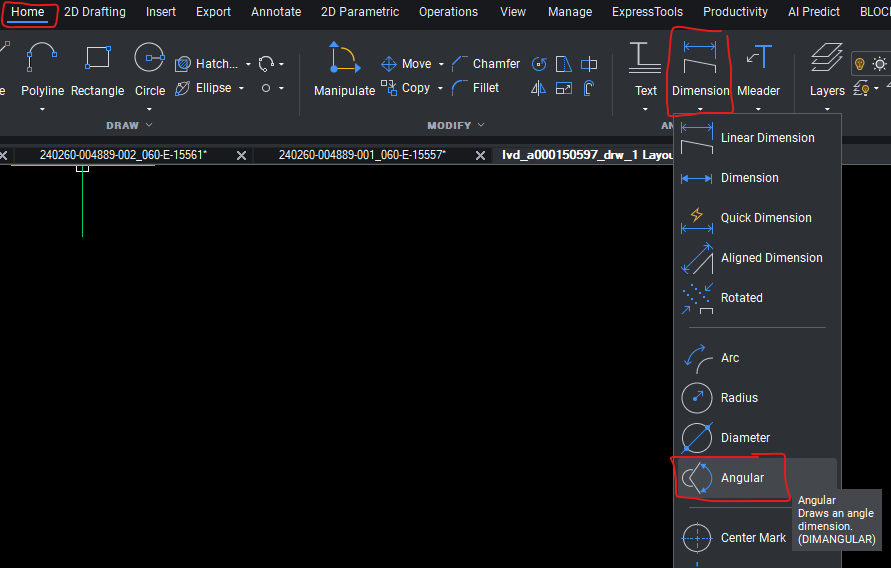Image resolution: width=891 pixels, height=568 pixels.
Task: Click the Ellipse tool icon
Action: [x=182, y=88]
